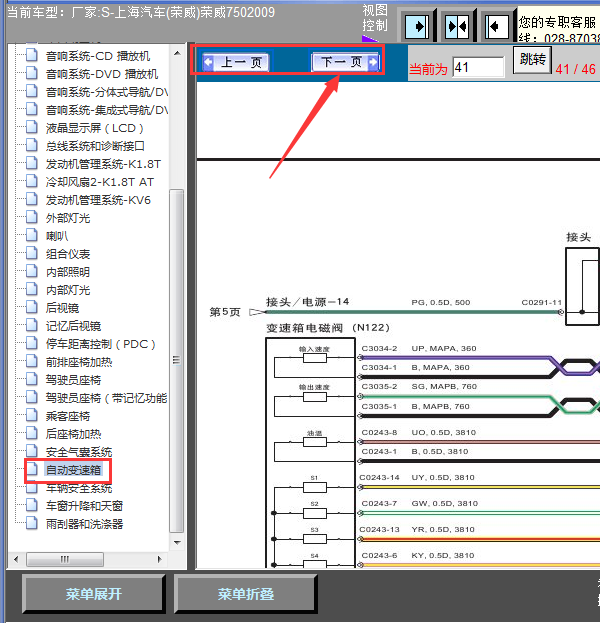
Task: Open 停车距离控制（PDC）tree item
Action: 100,344
